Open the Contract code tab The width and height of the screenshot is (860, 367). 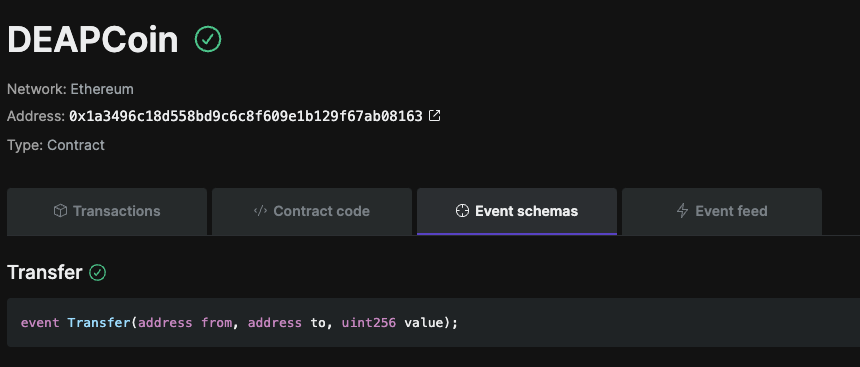coord(312,212)
